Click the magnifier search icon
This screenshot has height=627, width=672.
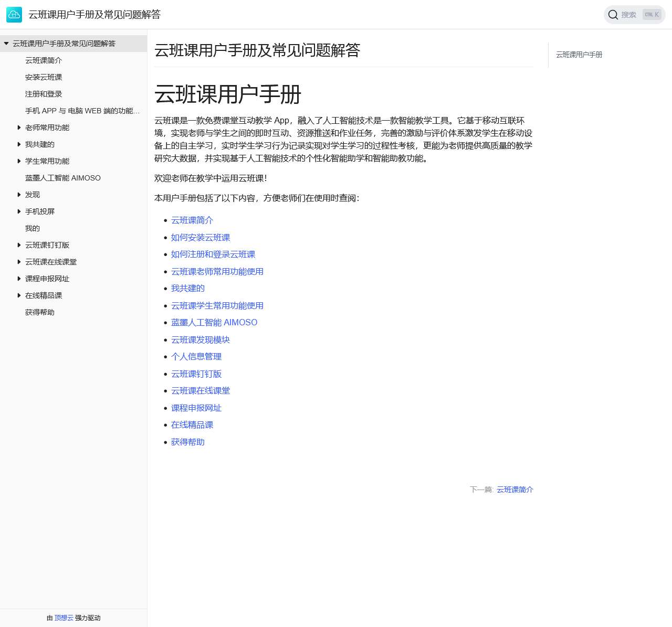[x=613, y=15]
